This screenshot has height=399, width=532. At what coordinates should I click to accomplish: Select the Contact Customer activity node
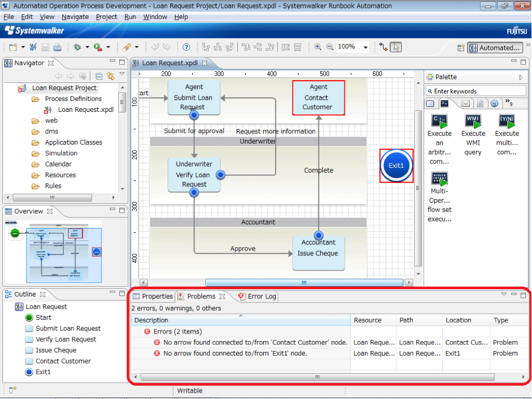(x=318, y=97)
